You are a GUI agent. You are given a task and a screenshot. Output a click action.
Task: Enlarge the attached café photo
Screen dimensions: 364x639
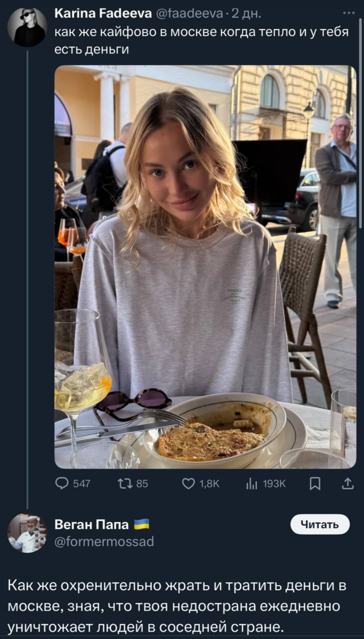point(205,267)
